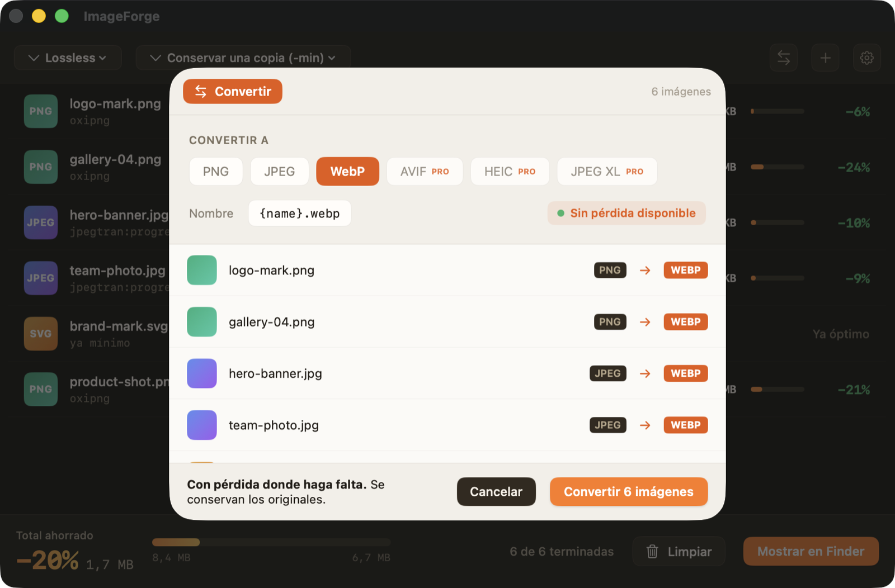Click the Ya óptimo status text
The width and height of the screenshot is (895, 588).
[x=841, y=334]
